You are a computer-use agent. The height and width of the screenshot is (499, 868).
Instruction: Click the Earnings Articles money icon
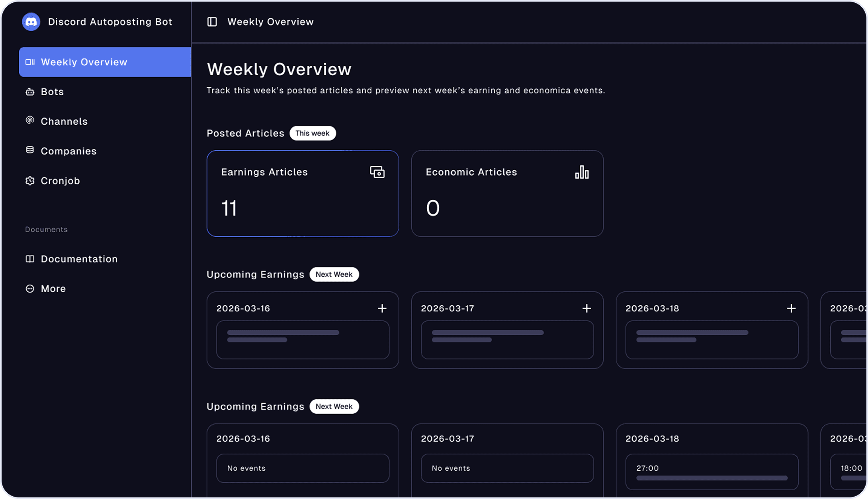[x=377, y=172]
